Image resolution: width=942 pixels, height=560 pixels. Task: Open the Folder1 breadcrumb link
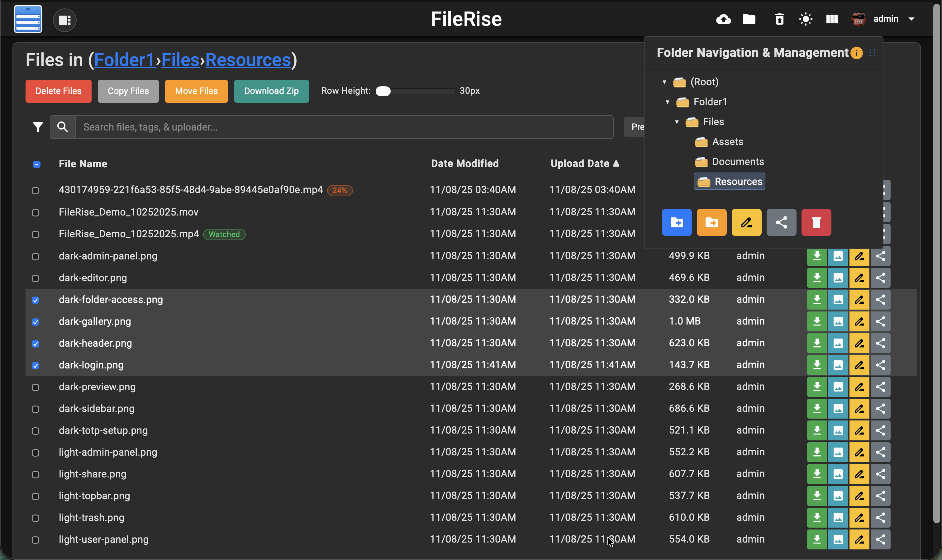tap(124, 59)
